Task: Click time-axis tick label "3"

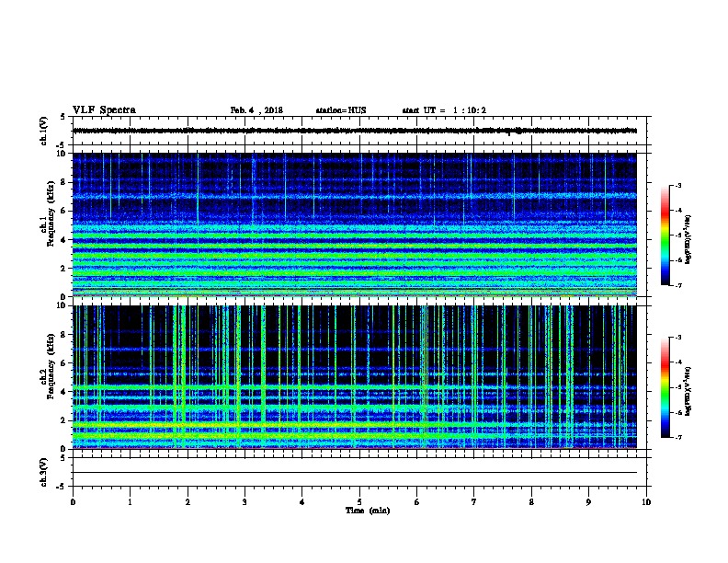Action: pos(245,502)
